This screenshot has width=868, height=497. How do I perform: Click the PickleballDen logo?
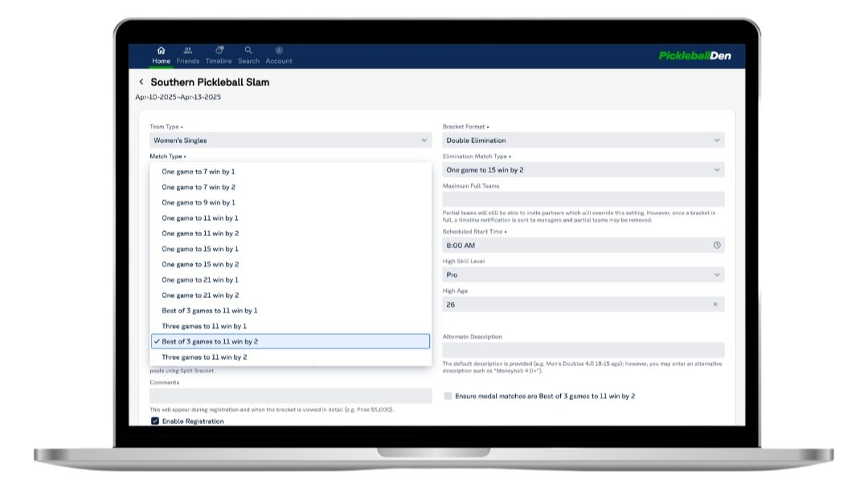[x=694, y=55]
